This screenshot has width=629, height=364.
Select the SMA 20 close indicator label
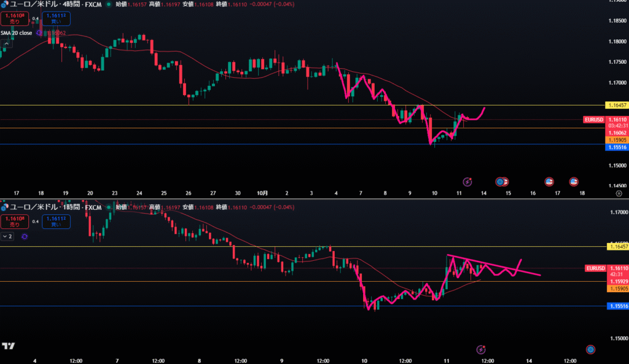pos(17,33)
